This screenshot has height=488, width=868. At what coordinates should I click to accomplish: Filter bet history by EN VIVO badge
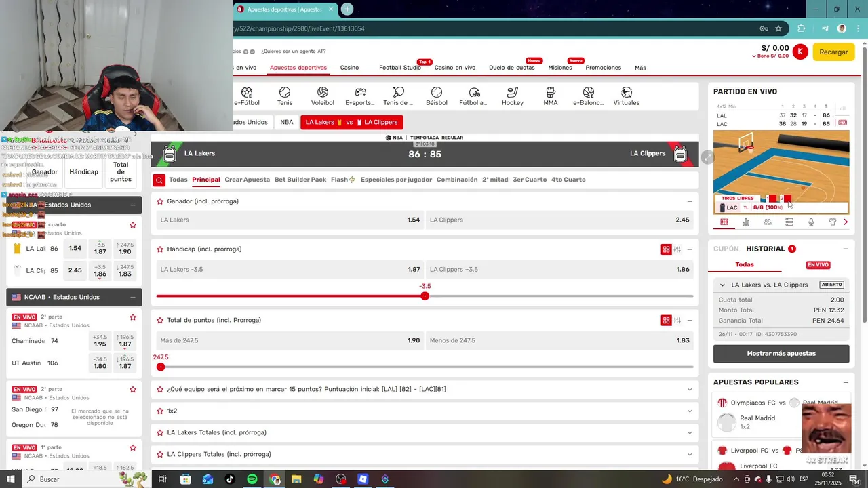coord(818,265)
